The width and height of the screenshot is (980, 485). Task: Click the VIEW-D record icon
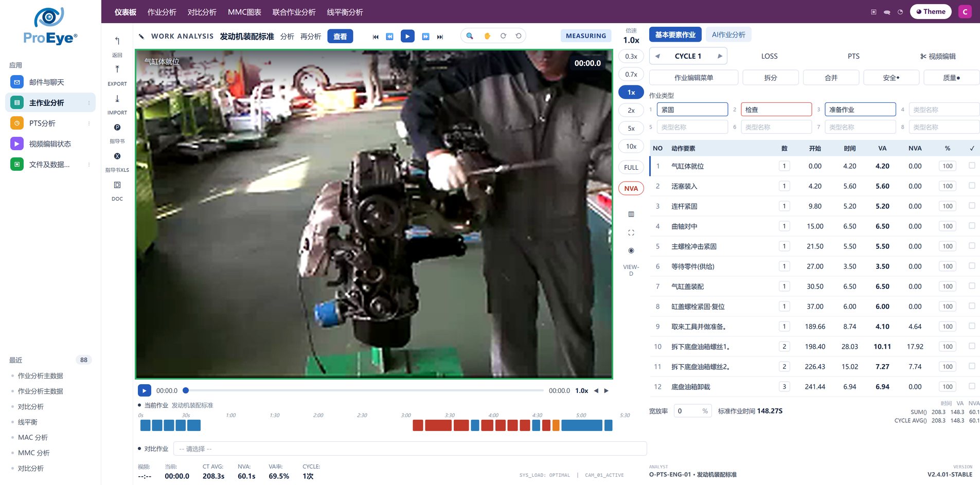[x=631, y=251]
